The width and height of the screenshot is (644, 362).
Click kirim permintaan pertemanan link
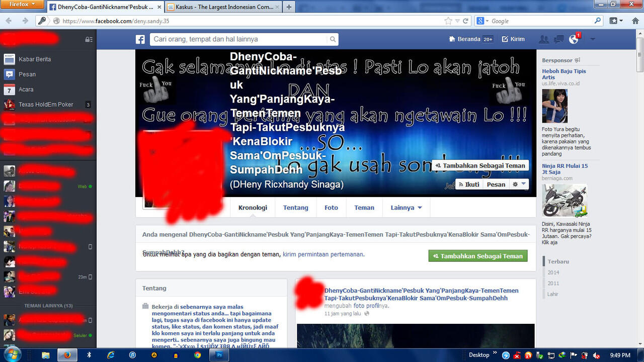coord(323,254)
